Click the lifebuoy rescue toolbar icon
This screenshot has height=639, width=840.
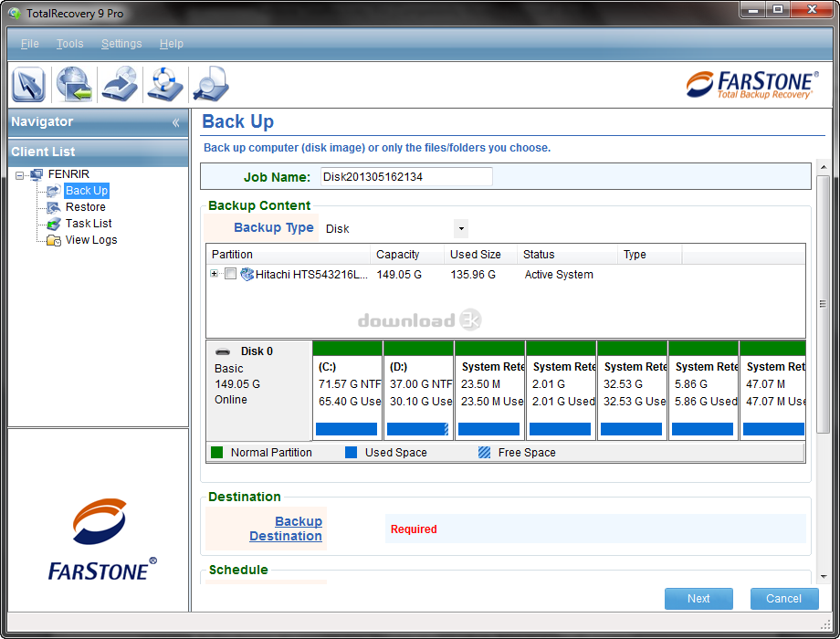(165, 85)
